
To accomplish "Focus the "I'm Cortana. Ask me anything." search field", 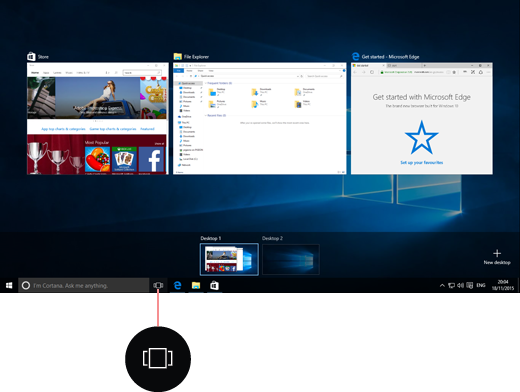I will coord(83,285).
